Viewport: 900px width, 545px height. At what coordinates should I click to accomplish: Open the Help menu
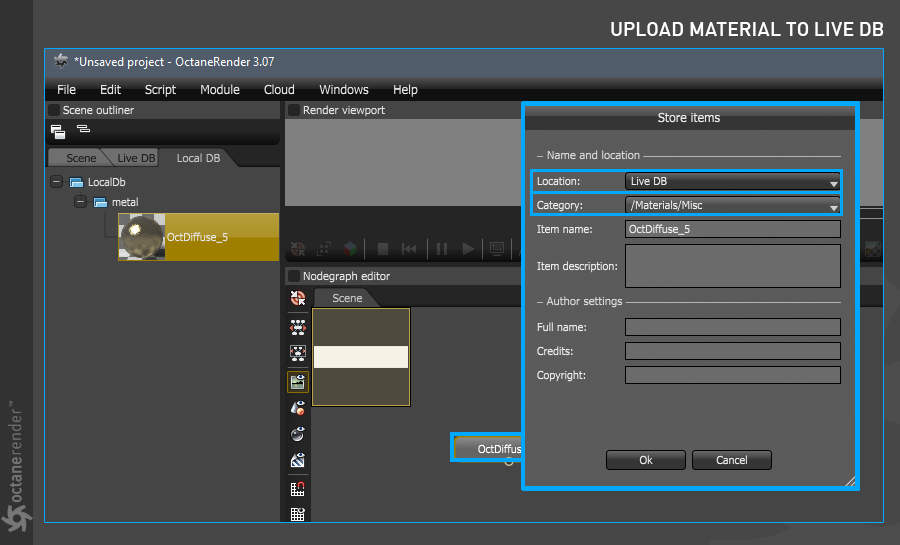405,89
